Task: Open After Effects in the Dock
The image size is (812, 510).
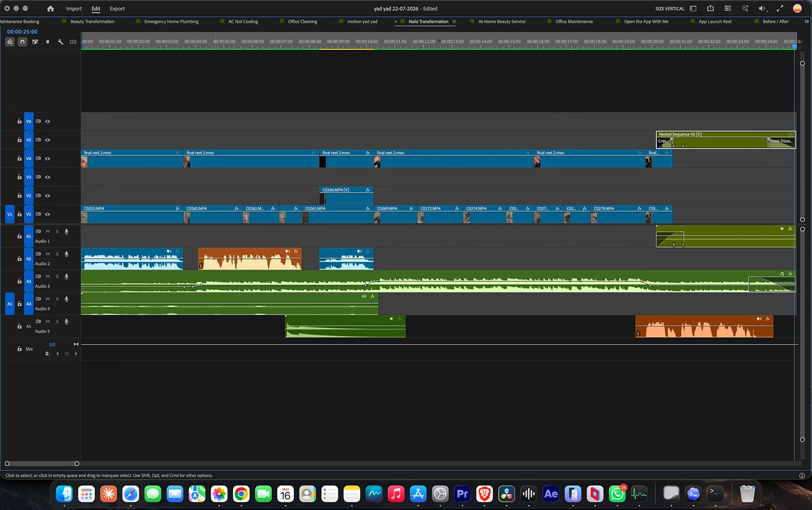Action: [x=551, y=494]
